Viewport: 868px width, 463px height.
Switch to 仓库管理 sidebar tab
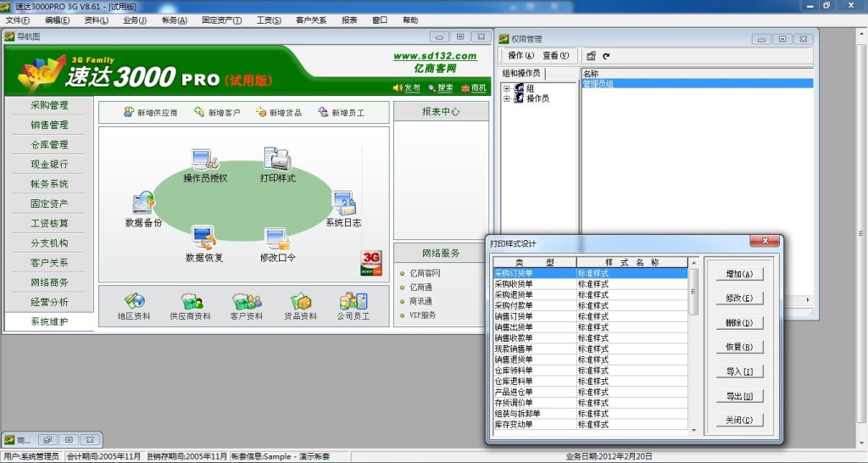tap(48, 144)
